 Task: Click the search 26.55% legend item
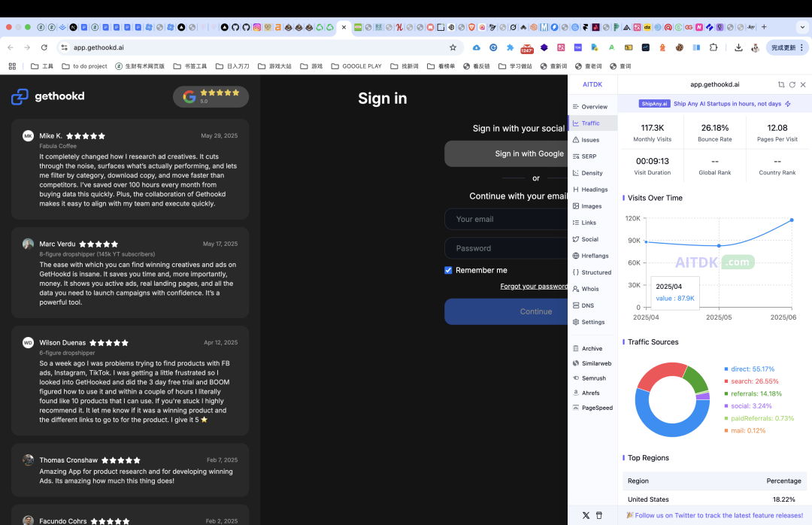[x=751, y=381]
